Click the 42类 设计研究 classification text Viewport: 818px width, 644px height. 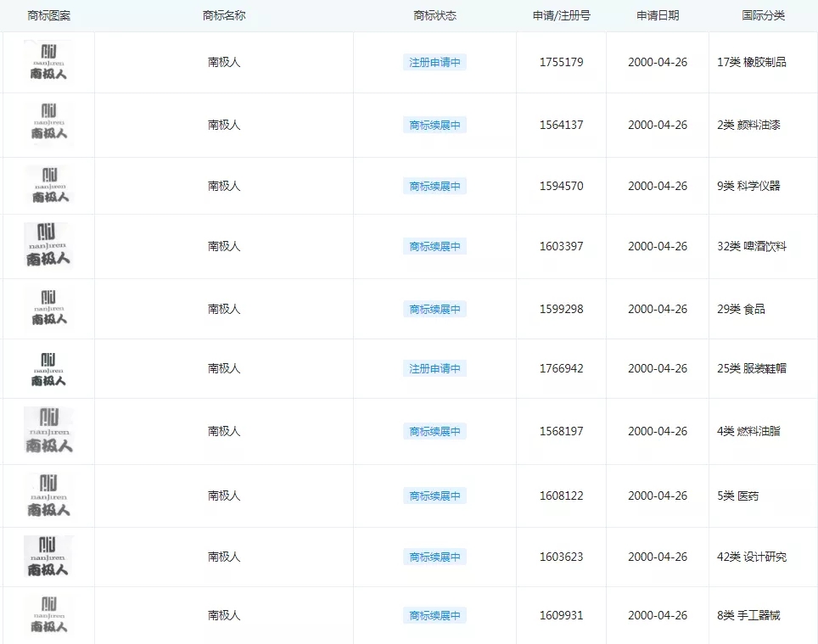tap(751, 557)
